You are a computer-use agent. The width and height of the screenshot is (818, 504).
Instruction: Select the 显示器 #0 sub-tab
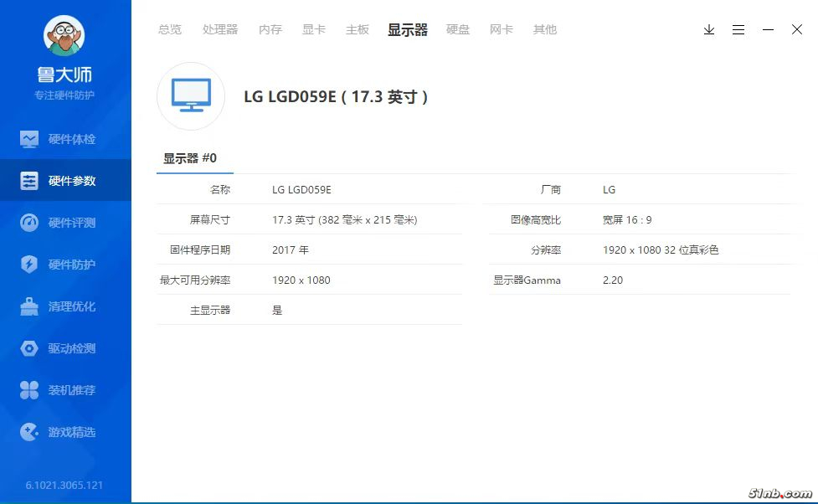pyautogui.click(x=190, y=158)
